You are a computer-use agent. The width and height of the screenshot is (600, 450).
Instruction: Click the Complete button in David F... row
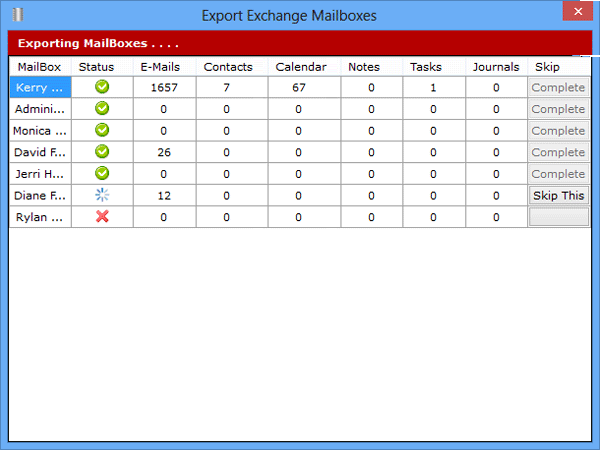[559, 152]
